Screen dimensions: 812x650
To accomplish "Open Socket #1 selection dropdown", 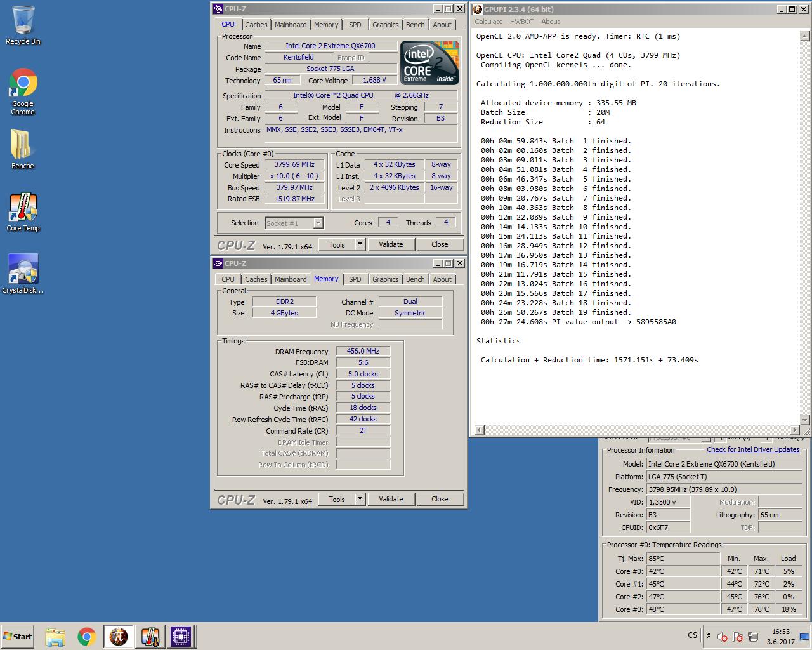I will [294, 223].
